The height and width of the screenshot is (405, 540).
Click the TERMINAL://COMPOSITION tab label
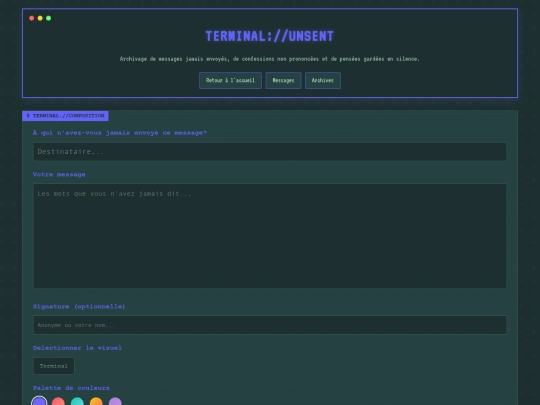point(65,116)
